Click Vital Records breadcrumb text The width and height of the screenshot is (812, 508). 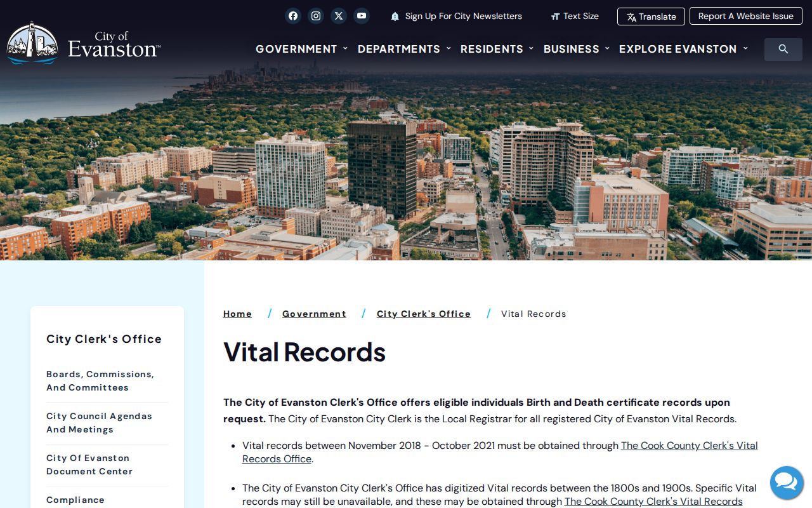(x=534, y=314)
